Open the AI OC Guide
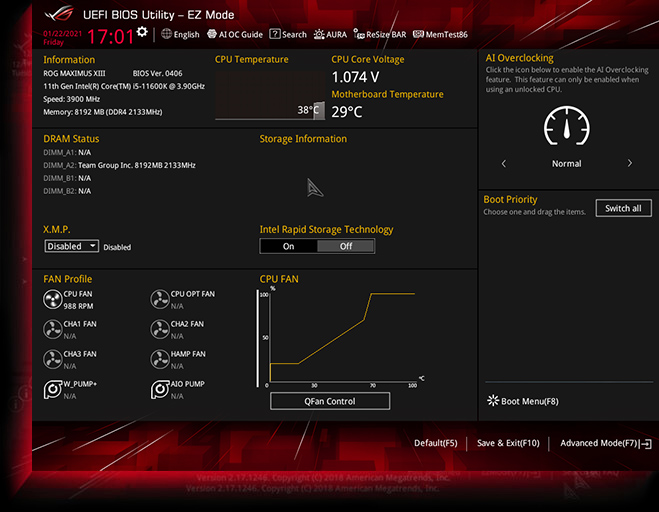Screen dimensions: 659x512 (235, 34)
